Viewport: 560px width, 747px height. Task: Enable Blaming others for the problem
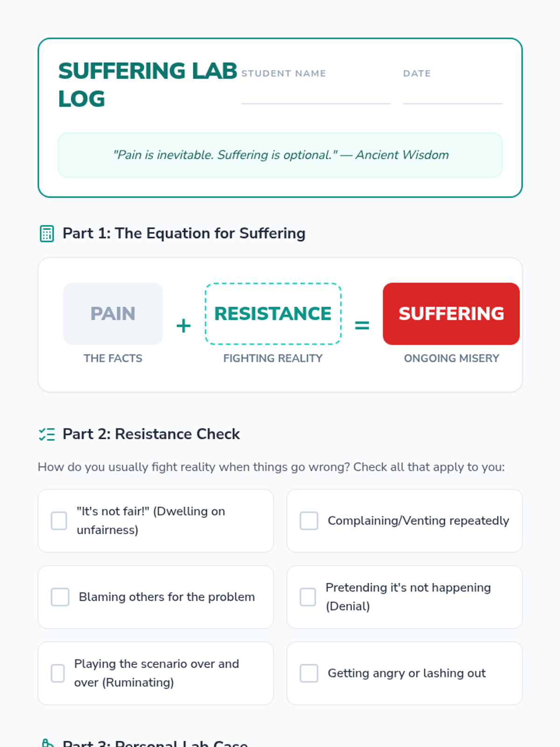[60, 597]
